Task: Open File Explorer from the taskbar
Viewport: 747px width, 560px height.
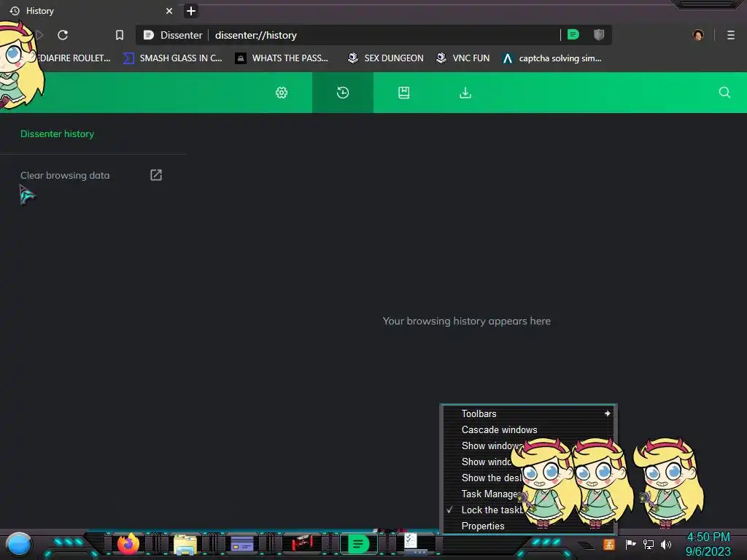Action: [185, 544]
